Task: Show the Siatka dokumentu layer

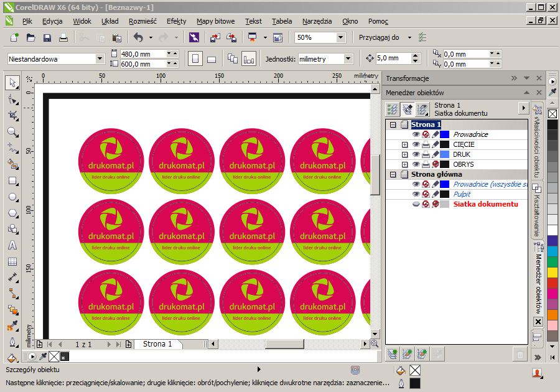Action: pyautogui.click(x=416, y=204)
